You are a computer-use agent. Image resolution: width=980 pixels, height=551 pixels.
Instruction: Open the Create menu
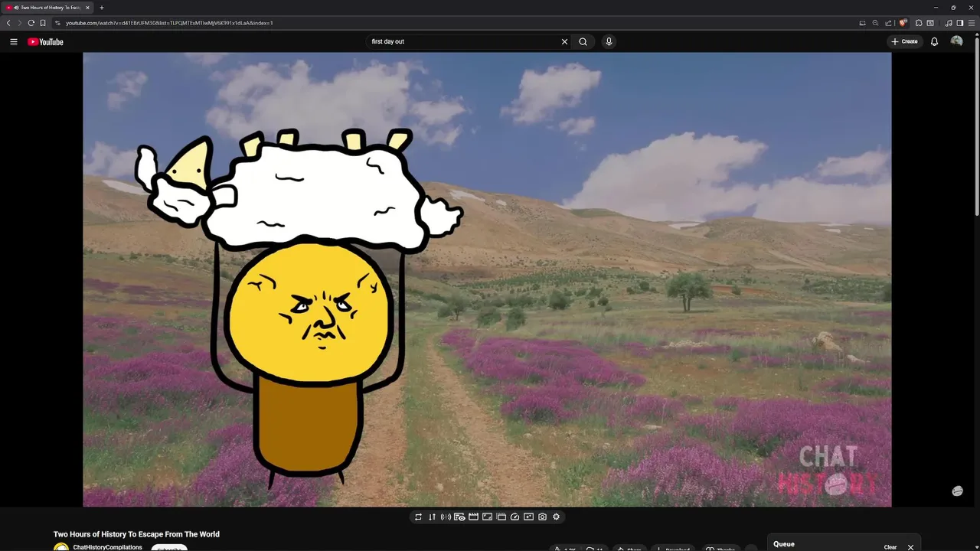tap(904, 41)
